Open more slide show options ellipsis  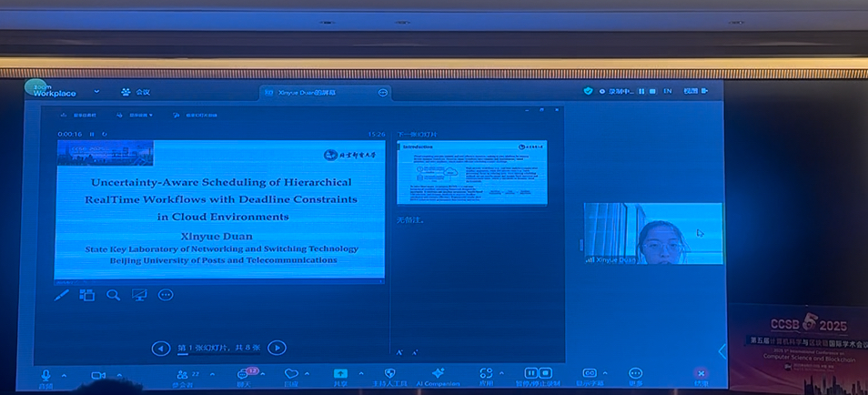(166, 295)
